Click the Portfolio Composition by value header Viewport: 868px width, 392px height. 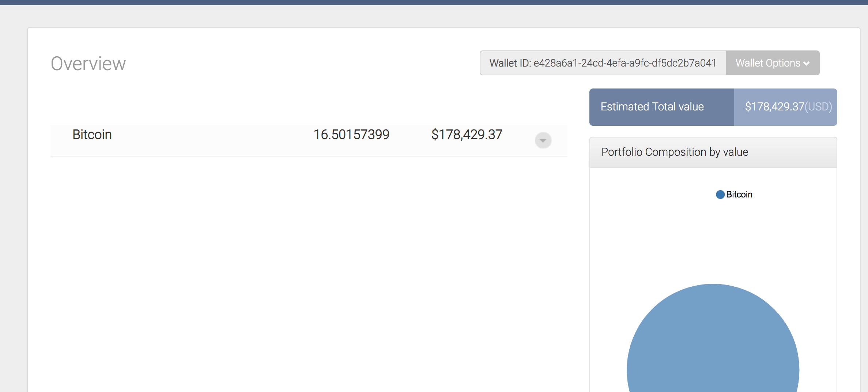[x=713, y=152]
